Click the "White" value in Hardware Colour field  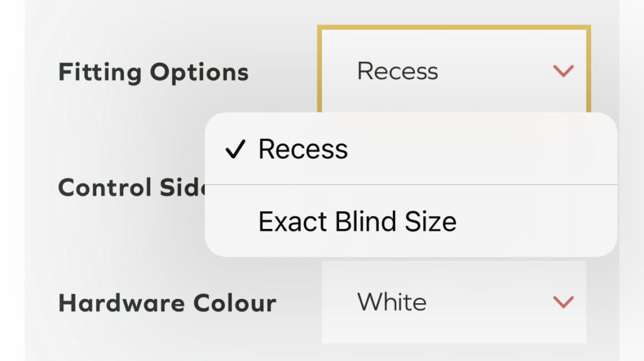(x=392, y=303)
